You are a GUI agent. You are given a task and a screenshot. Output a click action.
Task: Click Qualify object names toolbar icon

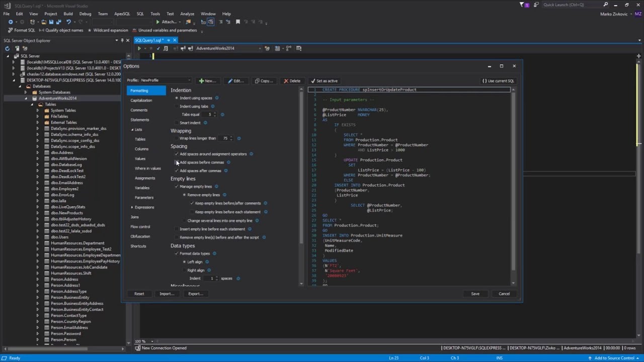42,30
